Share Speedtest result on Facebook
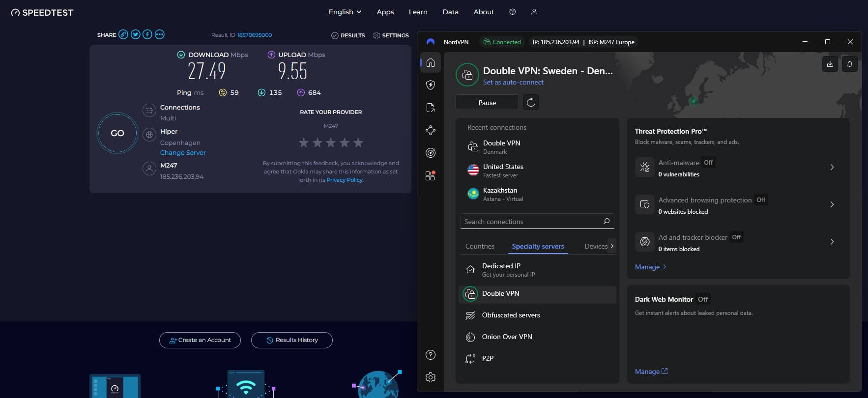 pos(147,34)
